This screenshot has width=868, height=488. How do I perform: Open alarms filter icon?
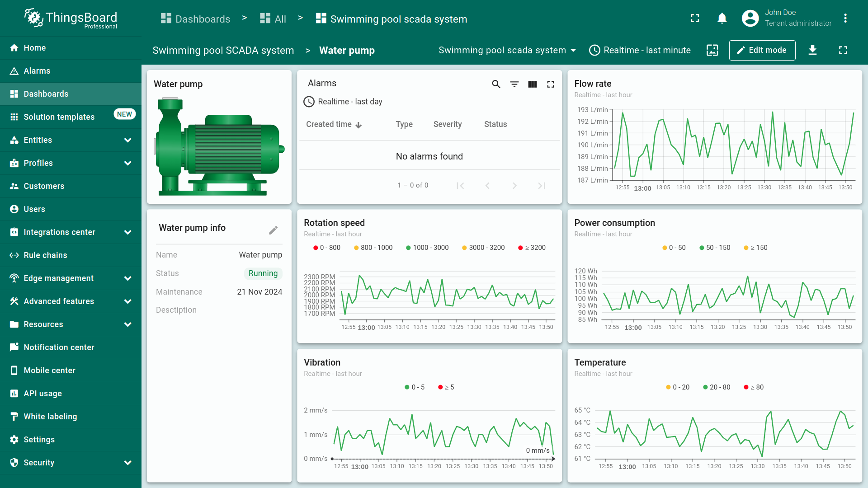coord(514,84)
